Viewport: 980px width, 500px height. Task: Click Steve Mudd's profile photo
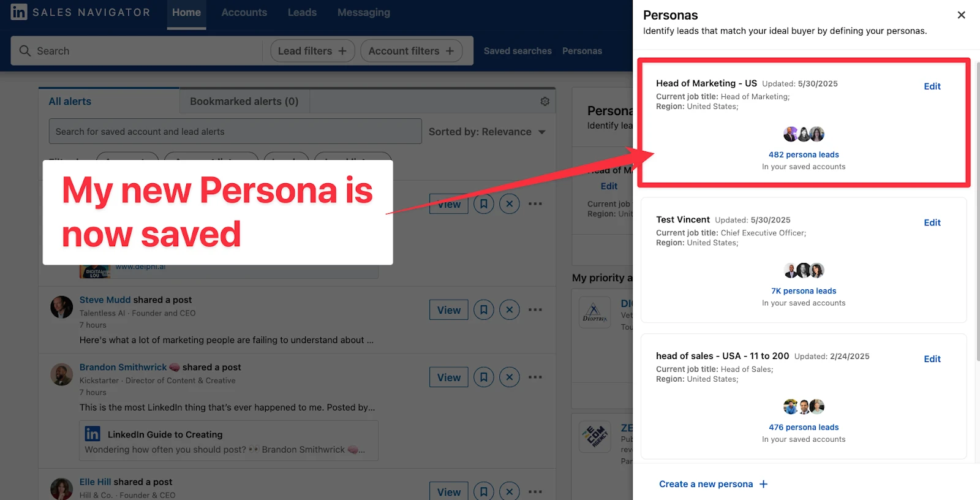pyautogui.click(x=61, y=307)
